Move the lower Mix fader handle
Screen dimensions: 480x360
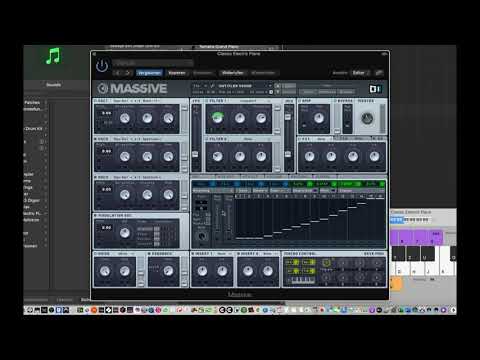coord(288,154)
